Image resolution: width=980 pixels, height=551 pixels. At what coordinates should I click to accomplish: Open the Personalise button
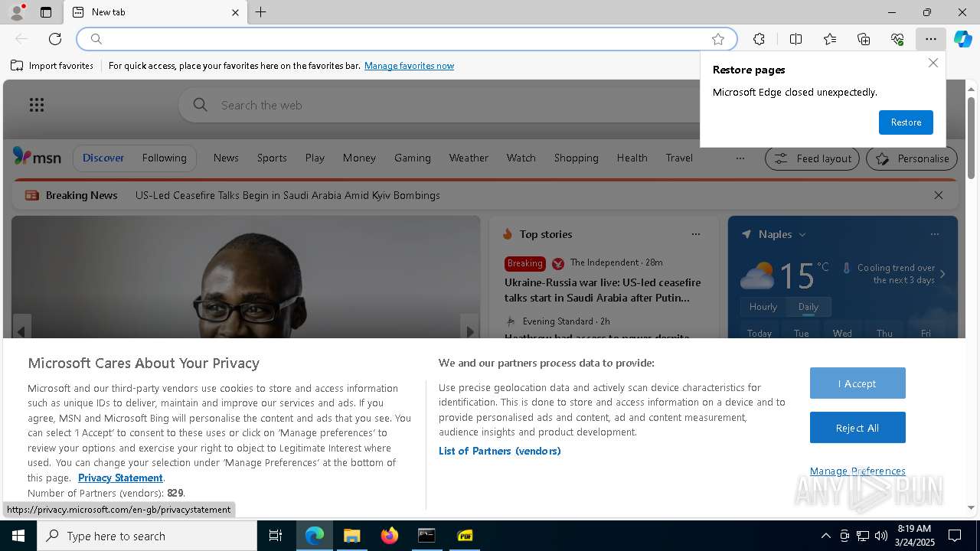(912, 158)
